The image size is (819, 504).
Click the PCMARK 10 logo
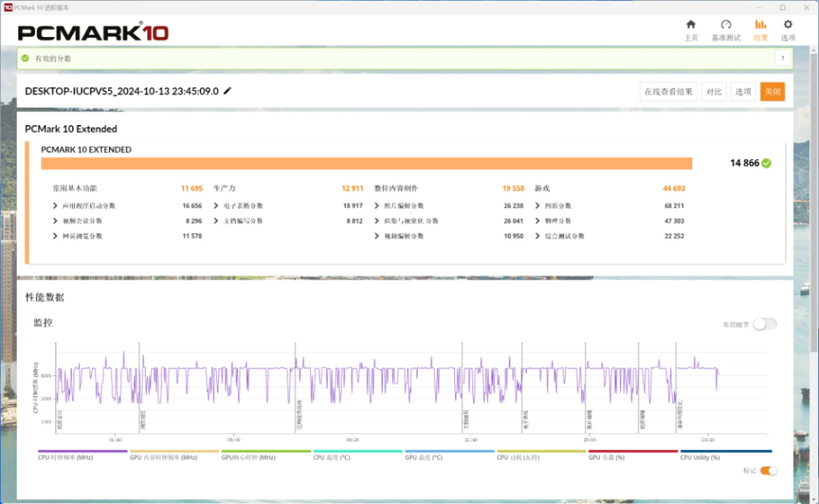click(93, 33)
